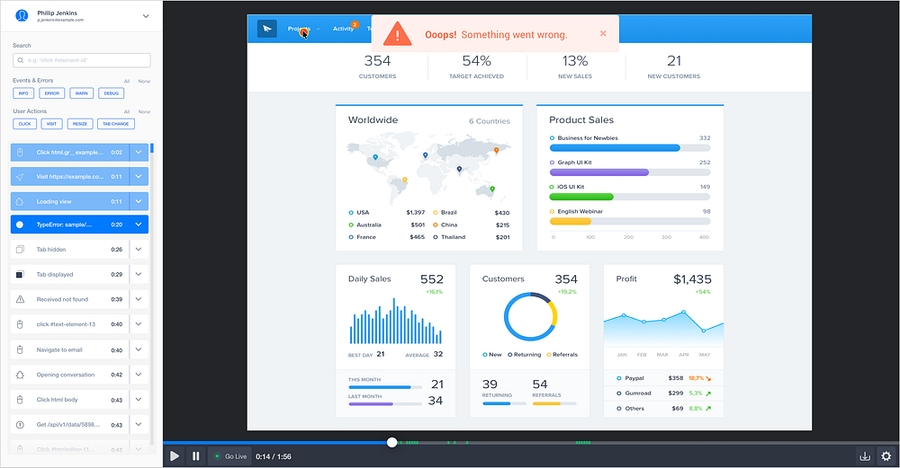The height and width of the screenshot is (468, 900).
Task: Toggle the CLICK user action filter
Action: pos(25,124)
